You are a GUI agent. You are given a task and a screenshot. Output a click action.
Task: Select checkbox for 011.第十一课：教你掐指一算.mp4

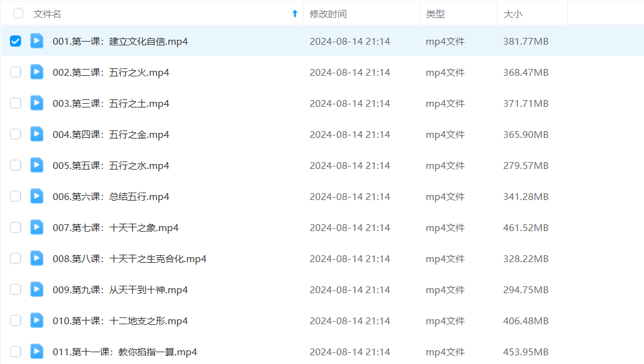pos(16,352)
